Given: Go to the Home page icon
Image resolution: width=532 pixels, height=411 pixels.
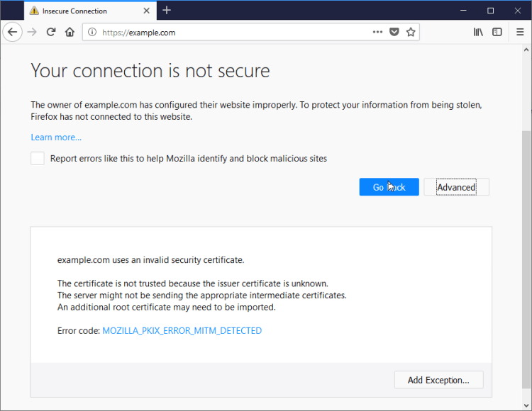Looking at the screenshot, I should 70,32.
